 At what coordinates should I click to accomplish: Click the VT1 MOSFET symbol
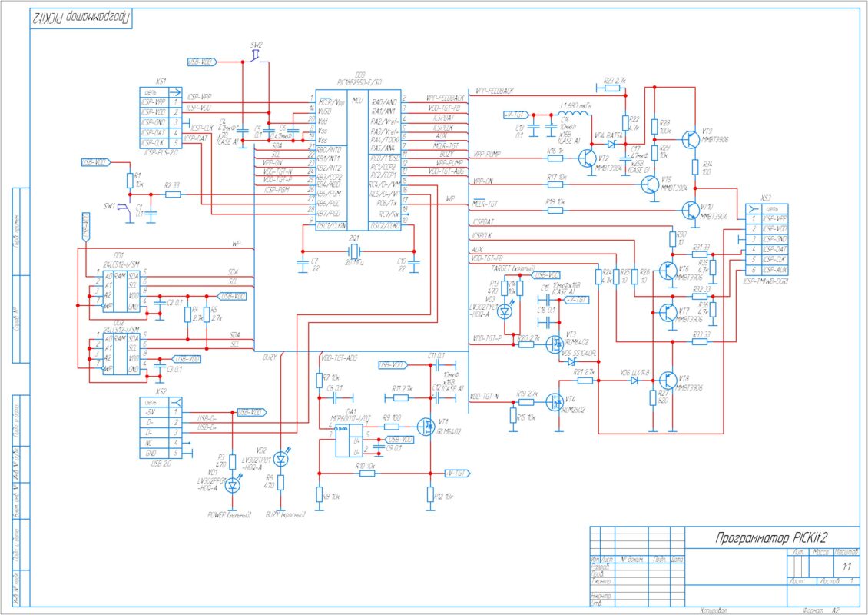[x=427, y=427]
